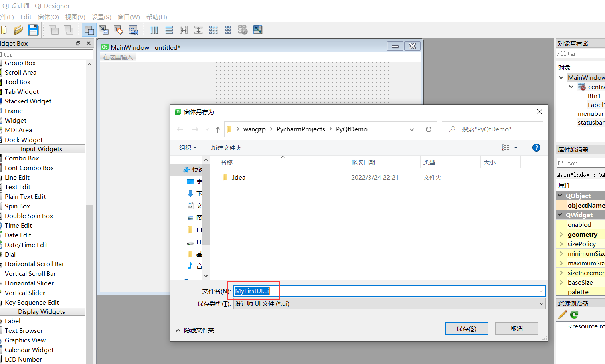605x364 pixels.
Task: Collapse folders via 隐藏文件夹
Action: pyautogui.click(x=195, y=330)
